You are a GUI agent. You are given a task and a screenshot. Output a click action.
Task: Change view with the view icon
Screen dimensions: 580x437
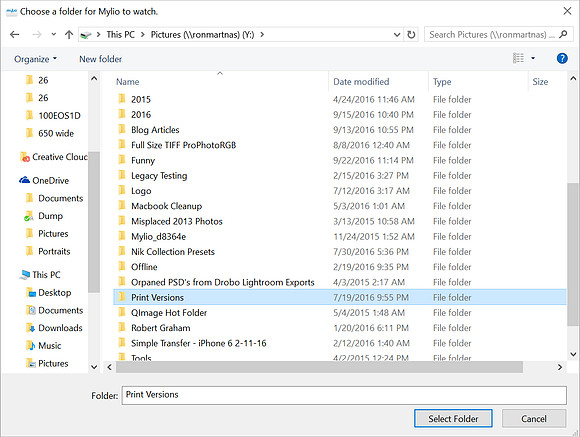[x=518, y=58]
